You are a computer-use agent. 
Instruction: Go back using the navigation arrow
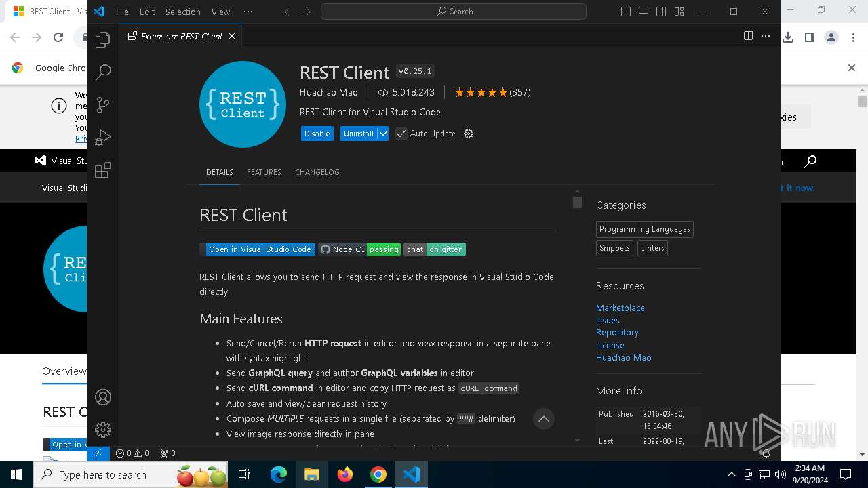coord(289,12)
